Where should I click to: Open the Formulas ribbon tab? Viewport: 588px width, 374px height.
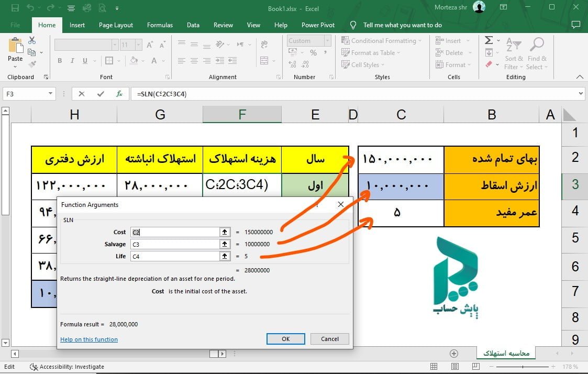click(x=160, y=25)
